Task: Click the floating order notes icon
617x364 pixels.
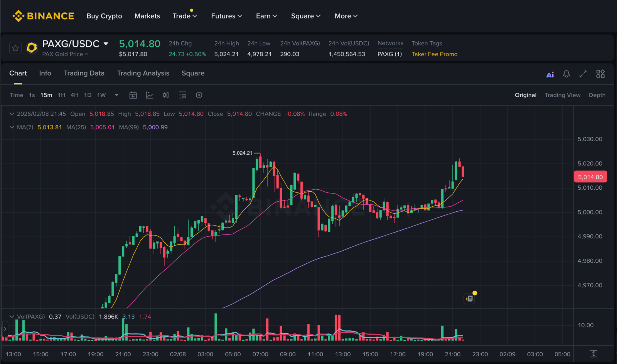Action: coord(469,298)
